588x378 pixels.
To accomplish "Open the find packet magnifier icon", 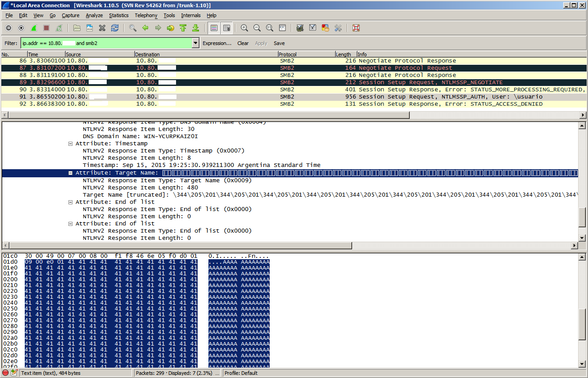I will click(132, 28).
